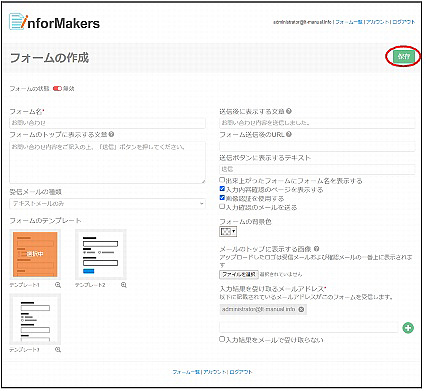Click ログアウト link in footer
426x391 pixels.
pyautogui.click(x=241, y=372)
